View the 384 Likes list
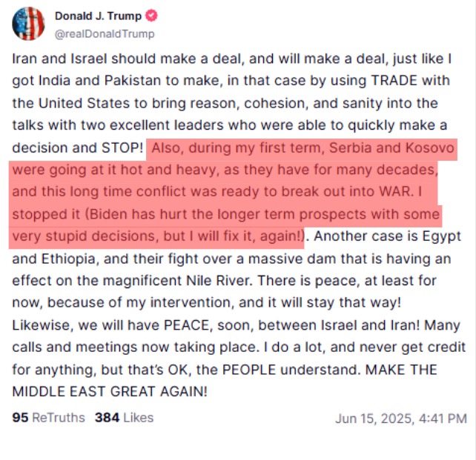Viewport: 476px width, 460px height. [x=124, y=418]
